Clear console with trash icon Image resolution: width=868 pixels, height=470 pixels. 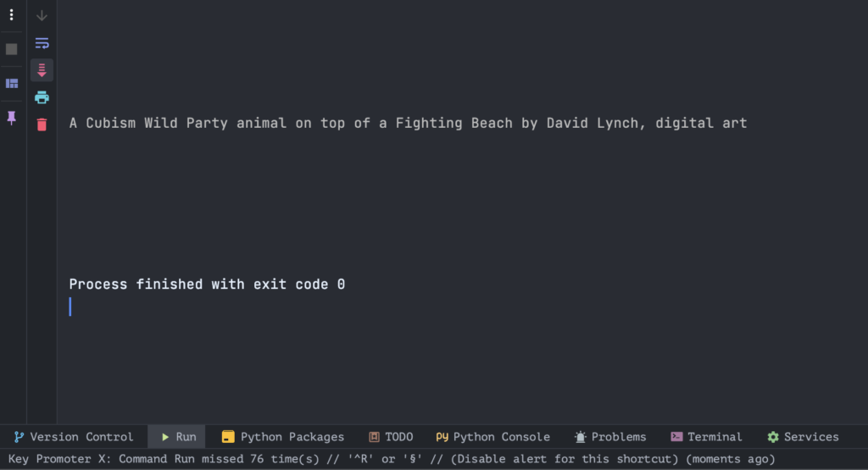pyautogui.click(x=42, y=124)
